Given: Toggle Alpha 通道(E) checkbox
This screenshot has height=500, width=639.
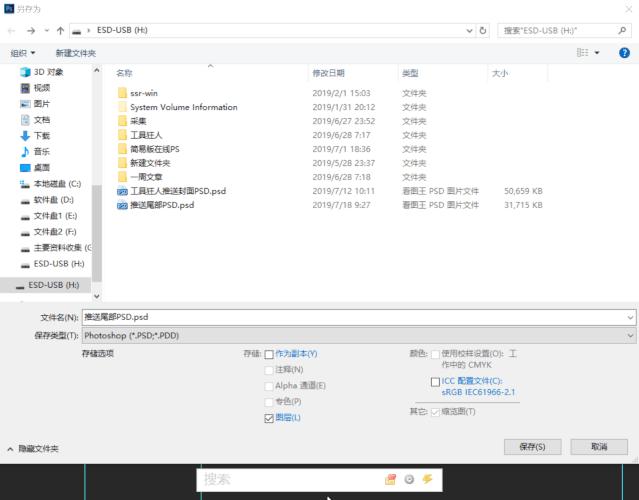Looking at the screenshot, I should click(x=269, y=386).
